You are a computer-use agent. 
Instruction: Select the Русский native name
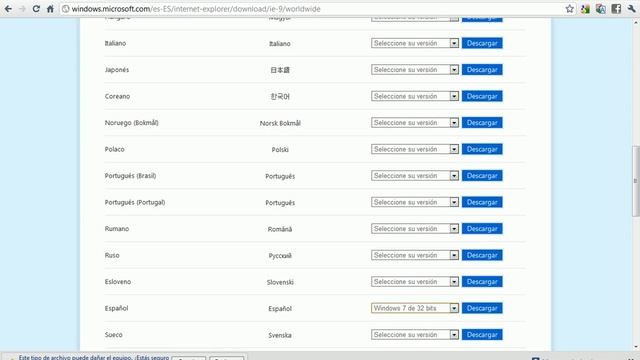tap(280, 256)
